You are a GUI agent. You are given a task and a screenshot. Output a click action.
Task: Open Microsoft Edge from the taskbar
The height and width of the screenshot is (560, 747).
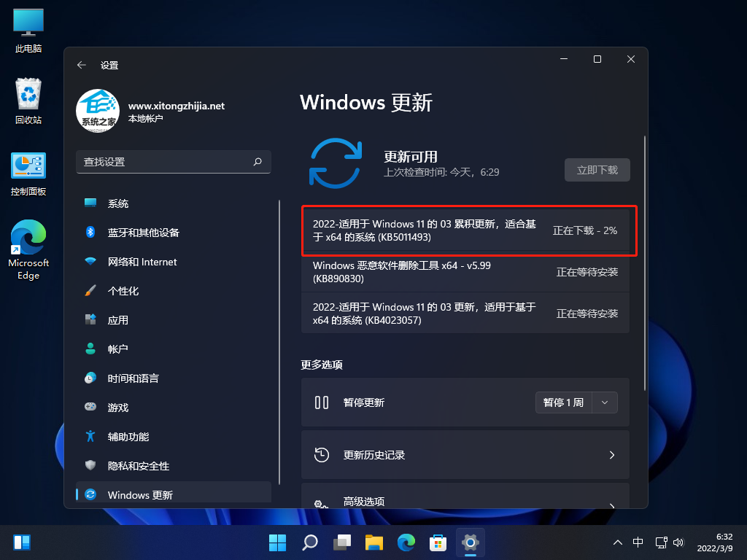(x=406, y=542)
